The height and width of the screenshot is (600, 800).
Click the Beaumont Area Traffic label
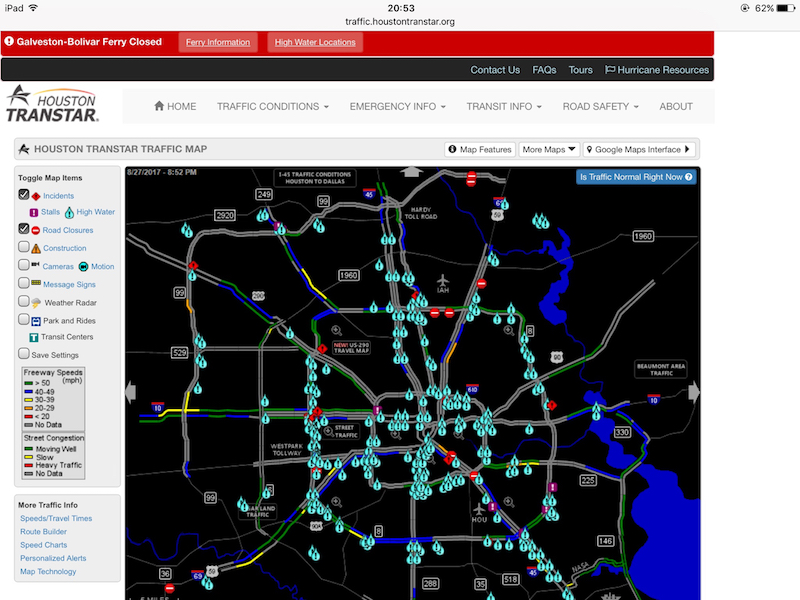[x=661, y=369]
